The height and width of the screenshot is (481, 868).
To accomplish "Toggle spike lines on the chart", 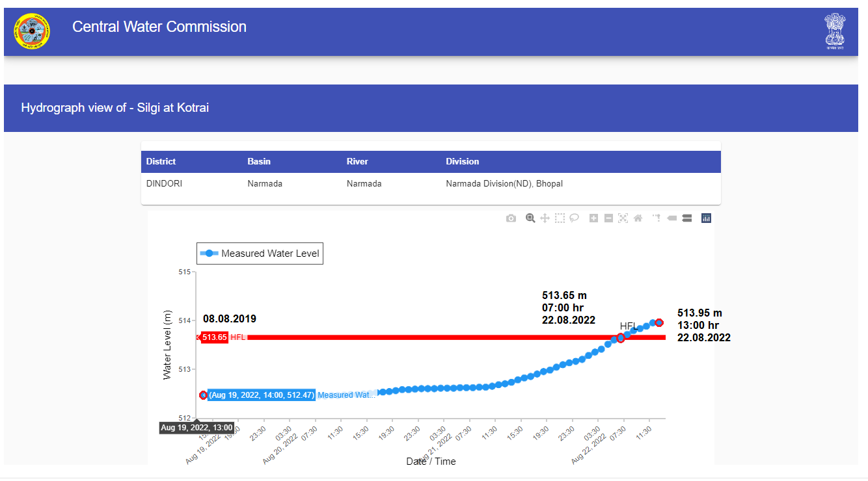I will 657,218.
